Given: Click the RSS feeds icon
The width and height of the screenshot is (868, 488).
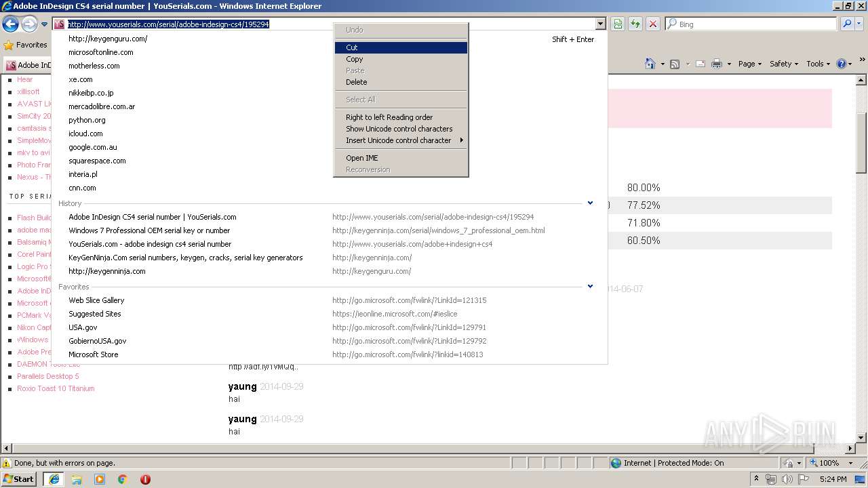Looking at the screenshot, I should point(675,64).
